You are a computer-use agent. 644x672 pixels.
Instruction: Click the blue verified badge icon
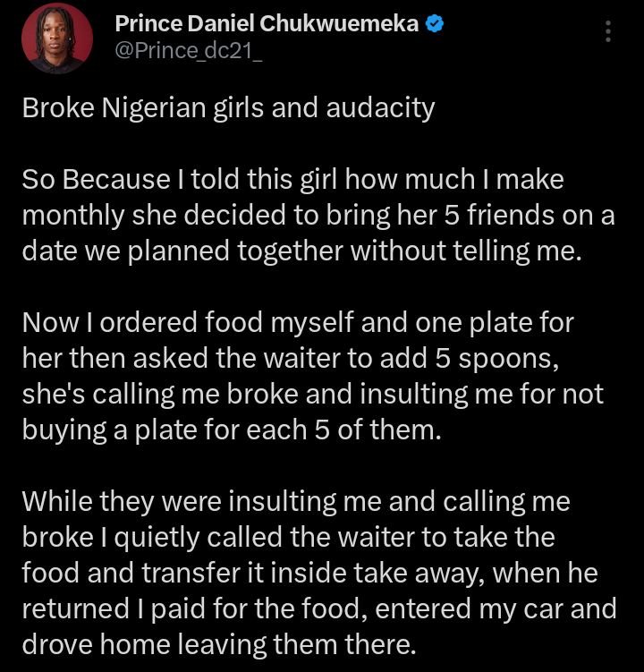[x=435, y=23]
